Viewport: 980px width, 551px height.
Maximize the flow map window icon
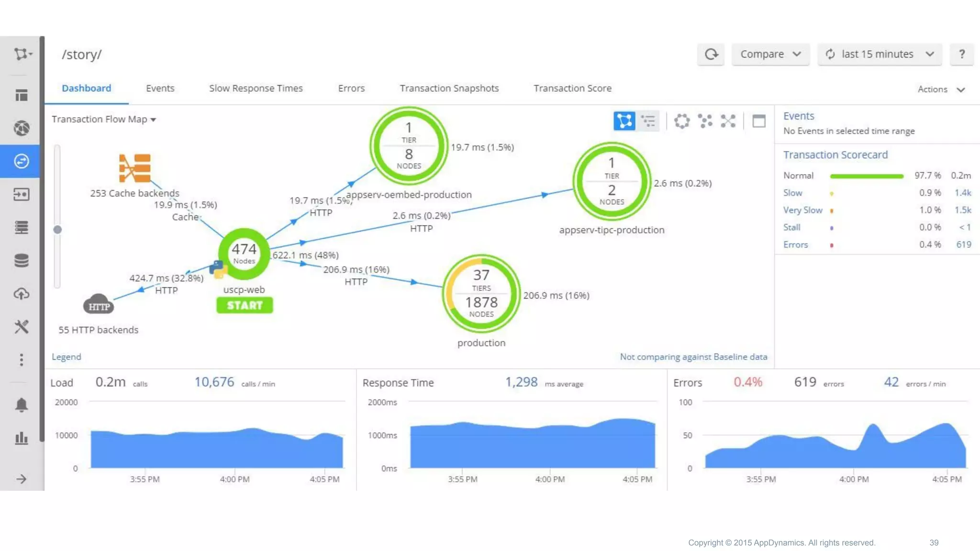759,121
